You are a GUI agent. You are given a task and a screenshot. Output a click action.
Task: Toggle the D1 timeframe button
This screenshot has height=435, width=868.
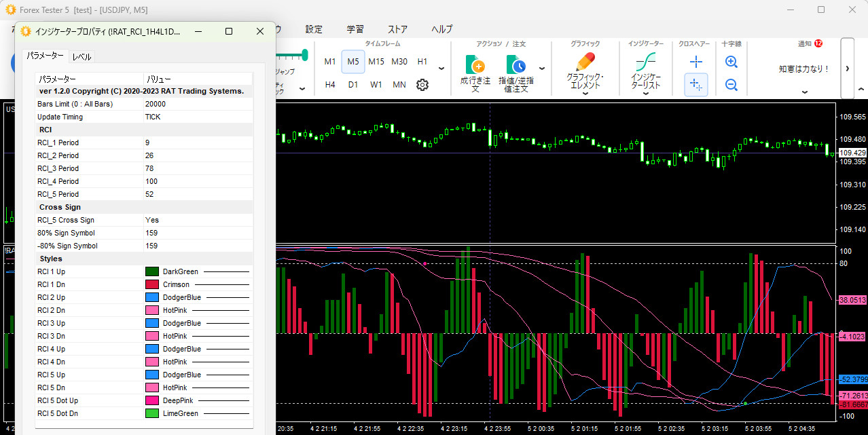point(353,85)
